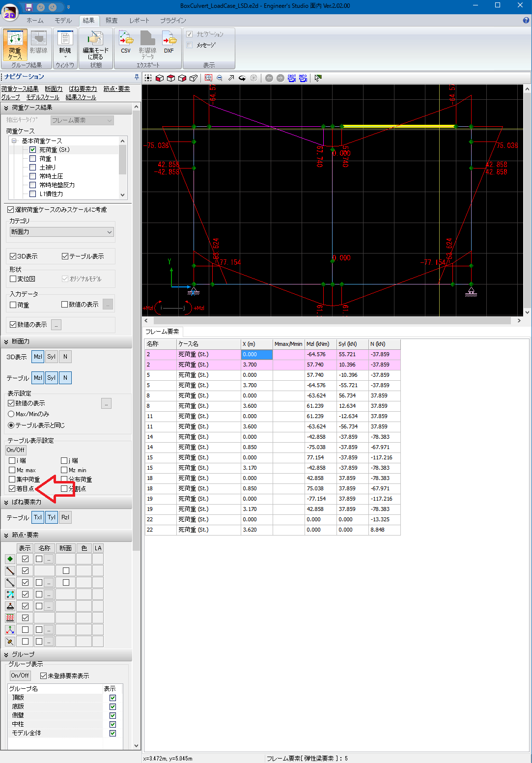Collapse the 基本荷重ケース tree node
532x763 pixels.
(x=14, y=141)
